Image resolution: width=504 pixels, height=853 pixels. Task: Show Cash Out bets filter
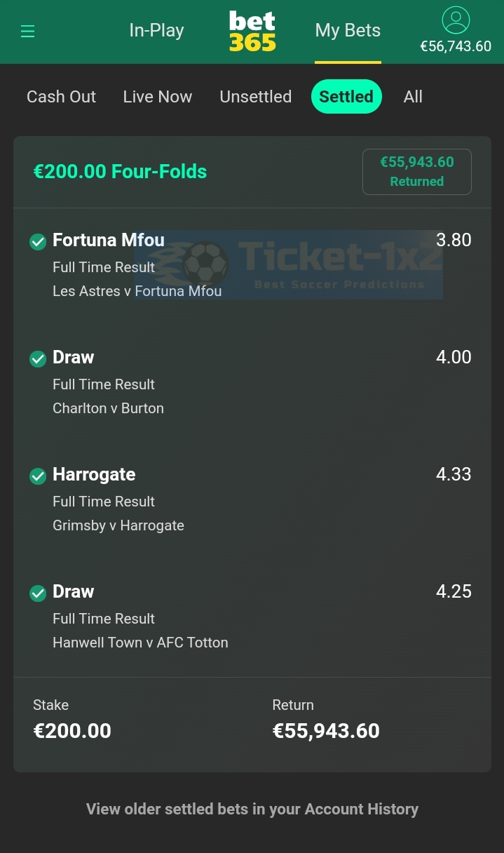point(61,97)
